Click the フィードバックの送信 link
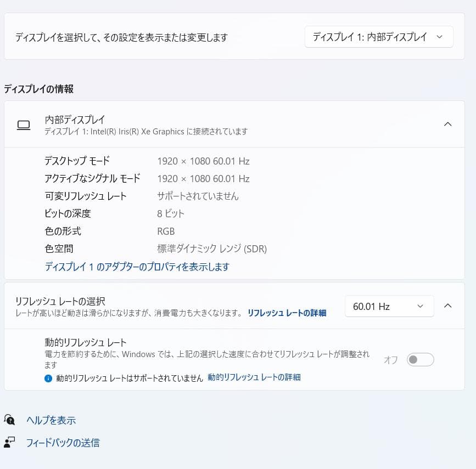This screenshot has width=476, height=469. coord(63,443)
